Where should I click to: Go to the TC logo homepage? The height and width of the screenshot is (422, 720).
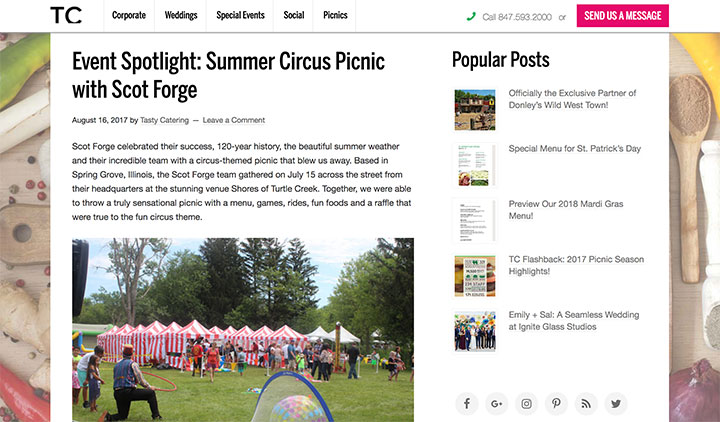pos(66,15)
